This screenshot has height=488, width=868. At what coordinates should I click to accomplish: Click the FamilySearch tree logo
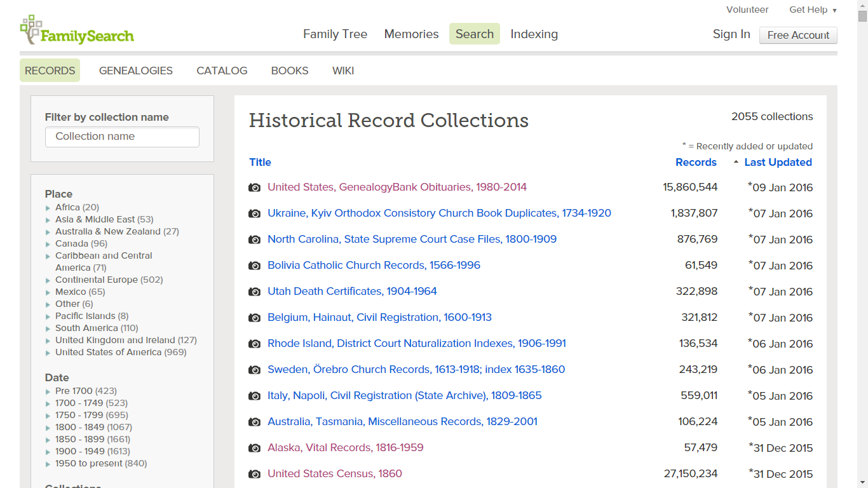[77, 30]
